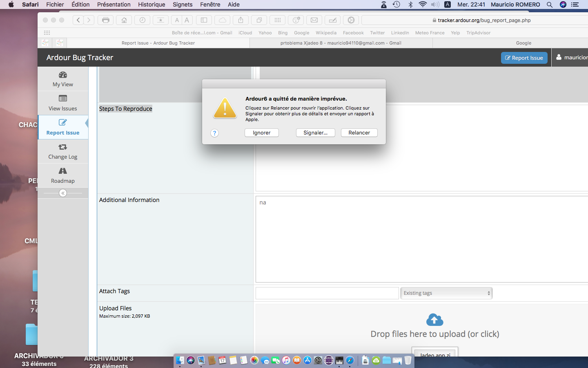Switch to the Gmail prtoblema Xjadeo tab
The height and width of the screenshot is (368, 588).
(x=341, y=43)
